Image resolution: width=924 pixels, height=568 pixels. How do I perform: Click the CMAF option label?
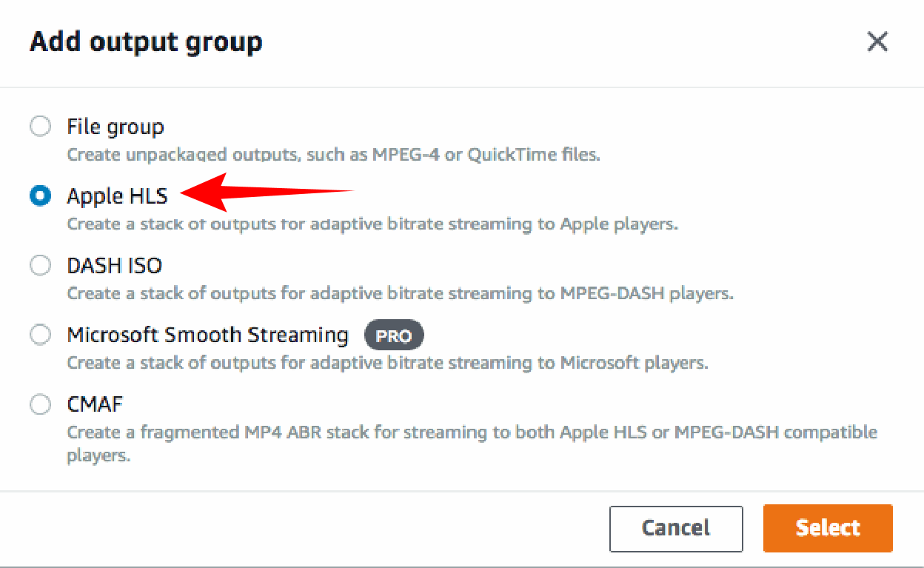click(x=95, y=404)
